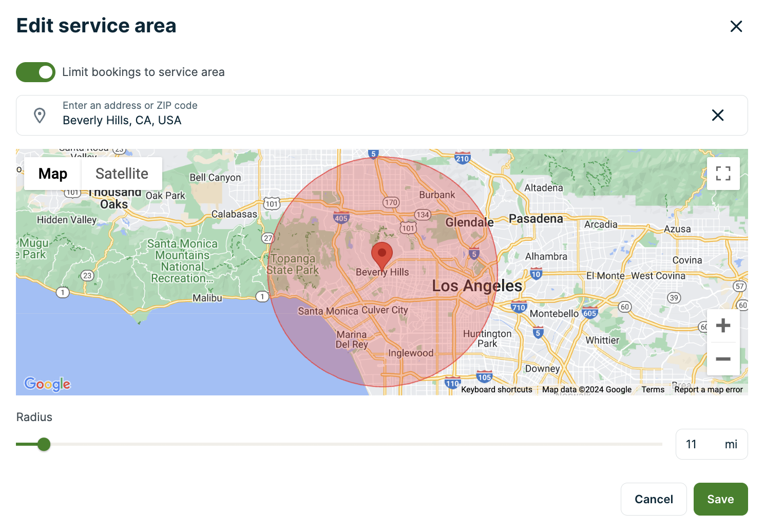
Task: Switch to Map view
Action: [x=52, y=174]
